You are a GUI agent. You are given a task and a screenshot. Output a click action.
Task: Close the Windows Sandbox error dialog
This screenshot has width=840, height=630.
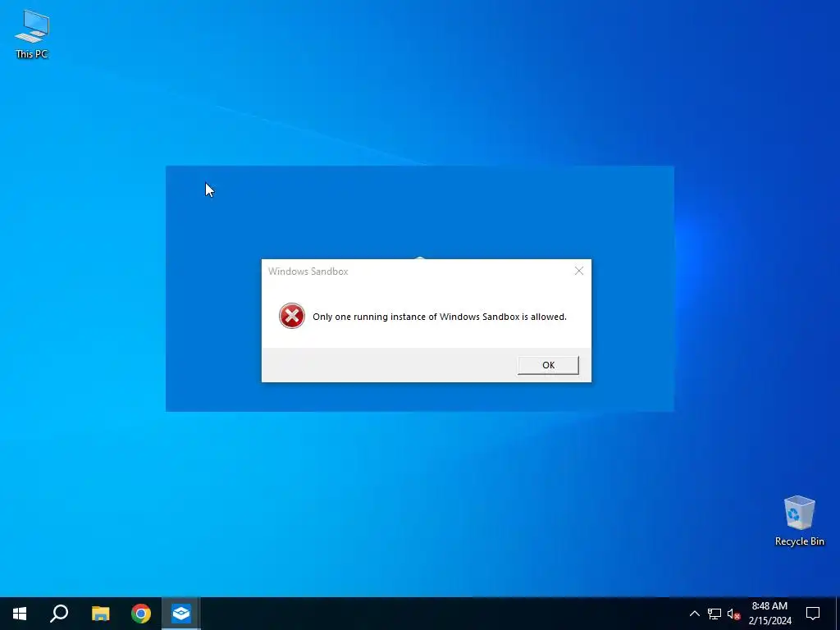578,271
